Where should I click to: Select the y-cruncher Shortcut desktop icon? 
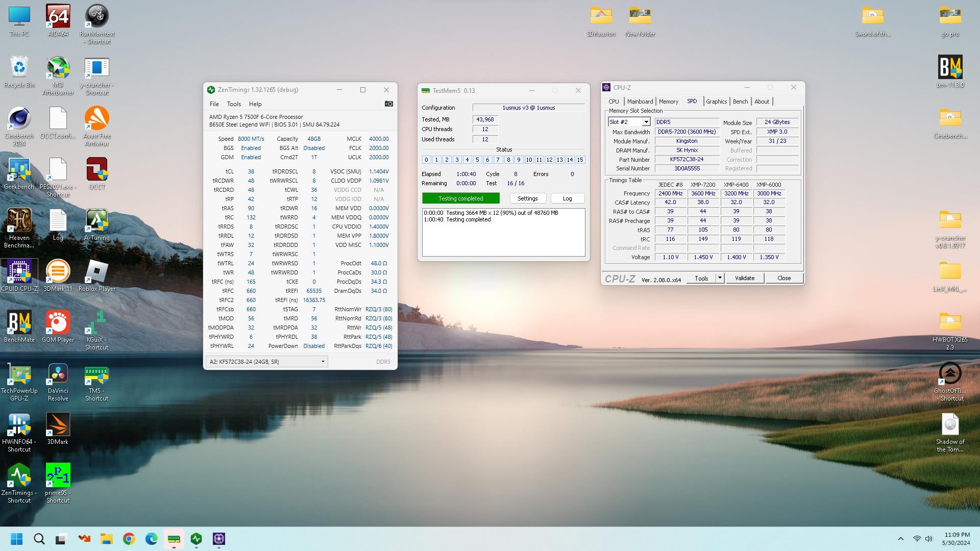[x=96, y=75]
